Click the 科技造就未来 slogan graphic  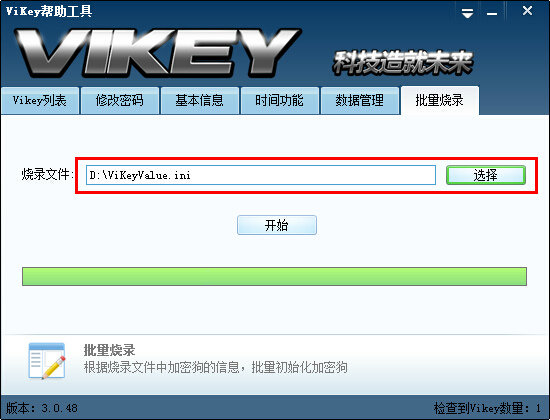[403, 63]
